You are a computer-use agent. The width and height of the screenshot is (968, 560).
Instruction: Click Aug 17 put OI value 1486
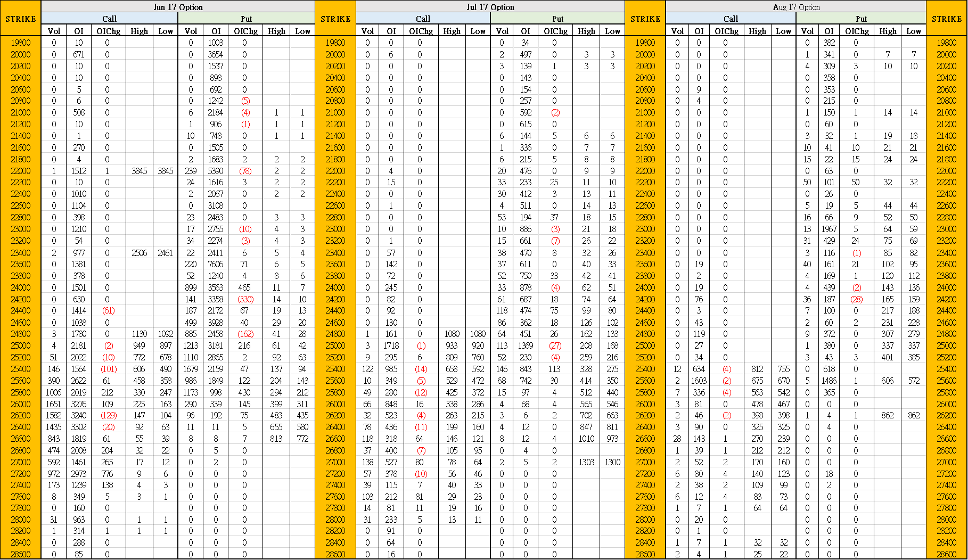[829, 381]
